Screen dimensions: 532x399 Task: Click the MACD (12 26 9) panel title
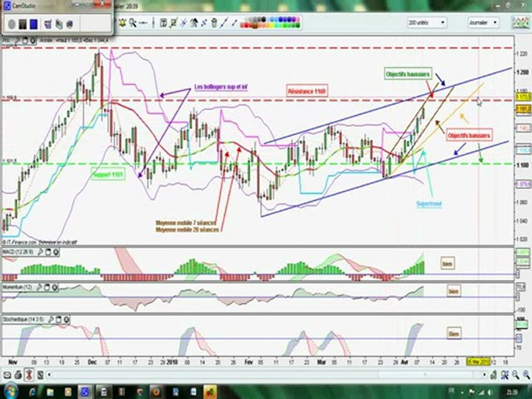pos(18,252)
